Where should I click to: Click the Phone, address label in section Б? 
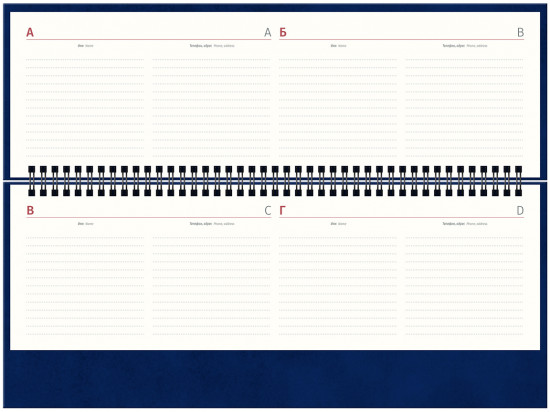click(465, 46)
